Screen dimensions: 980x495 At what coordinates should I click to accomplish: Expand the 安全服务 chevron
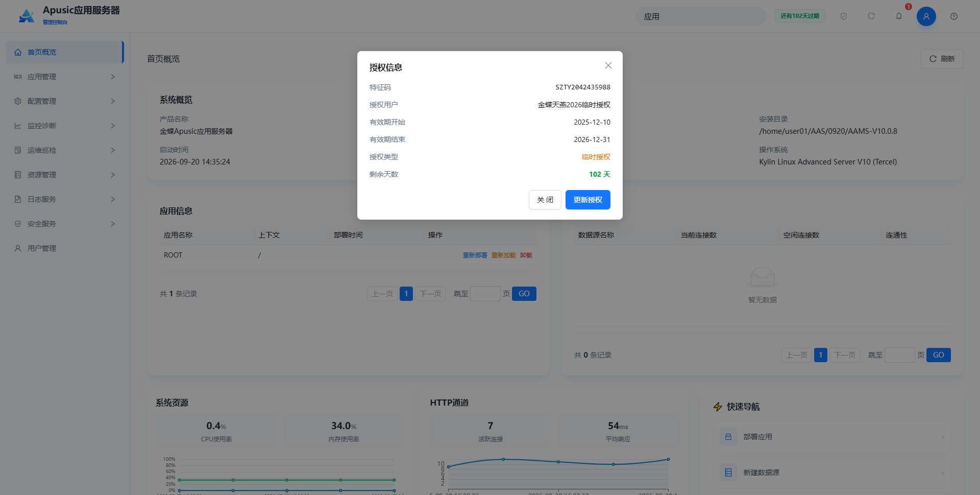[113, 224]
